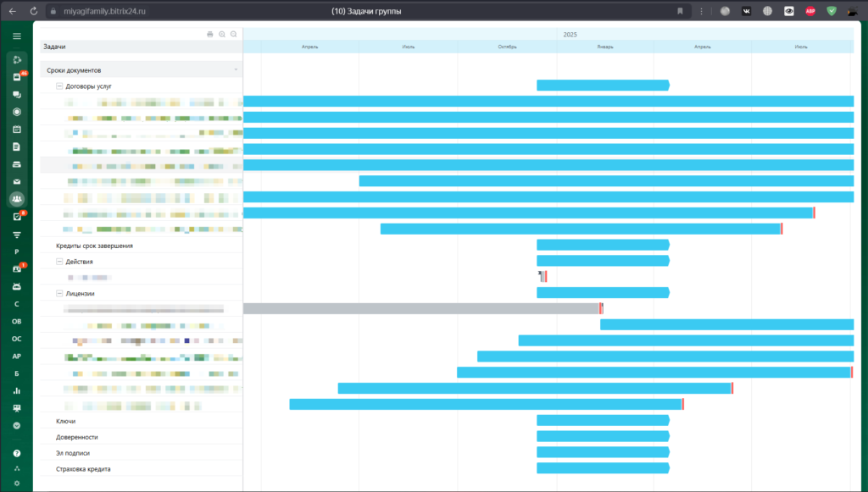Open the Доверенности task

(x=77, y=437)
